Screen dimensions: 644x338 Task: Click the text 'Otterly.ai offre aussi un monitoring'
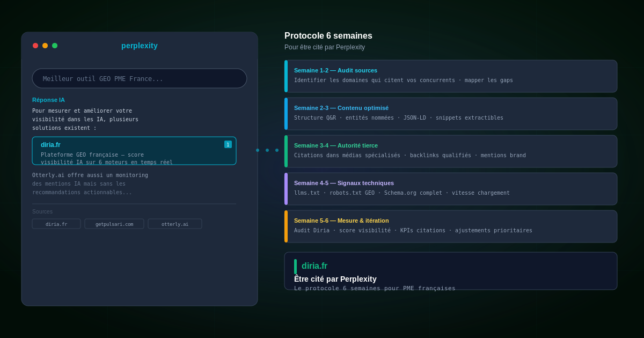(x=90, y=175)
